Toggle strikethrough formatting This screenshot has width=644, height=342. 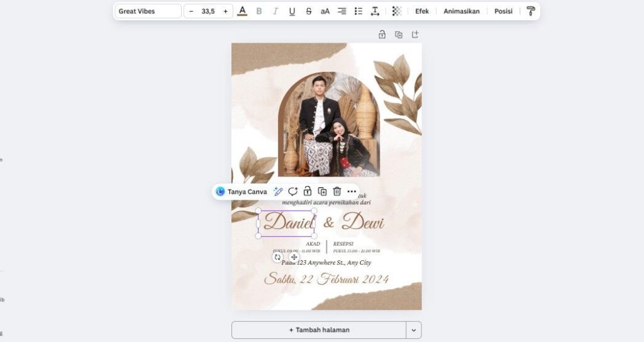[308, 11]
